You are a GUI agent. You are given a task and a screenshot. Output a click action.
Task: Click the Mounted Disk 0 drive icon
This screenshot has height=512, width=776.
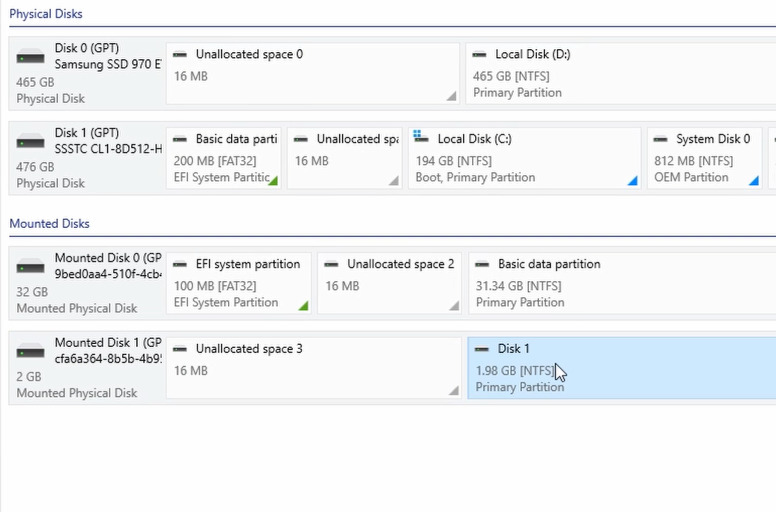pyautogui.click(x=30, y=267)
